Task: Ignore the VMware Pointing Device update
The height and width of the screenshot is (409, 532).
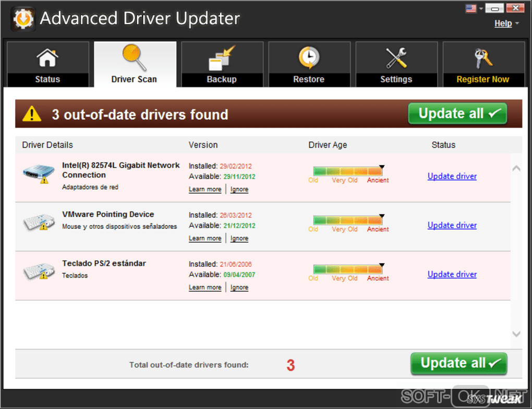Action: coord(239,239)
